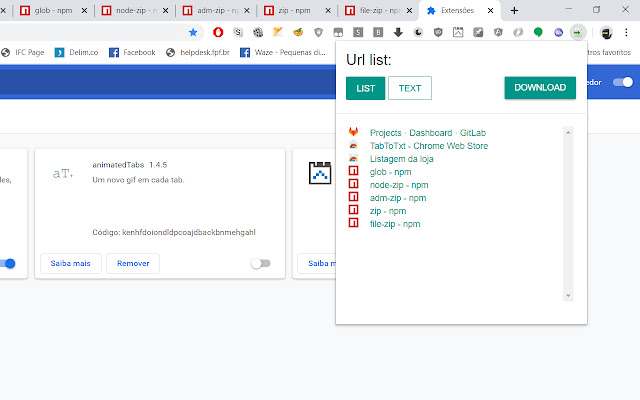Click Remover on animatedTabs card

pyautogui.click(x=133, y=263)
